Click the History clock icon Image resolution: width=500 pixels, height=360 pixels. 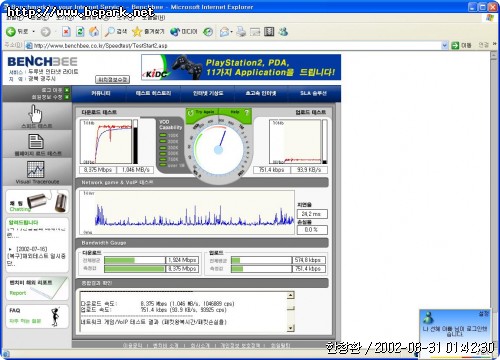click(208, 32)
